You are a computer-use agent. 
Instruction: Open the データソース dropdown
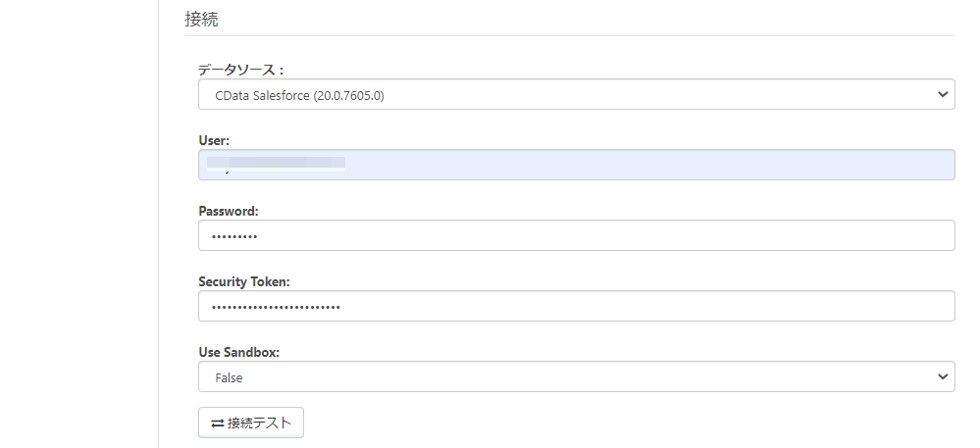pos(576,95)
